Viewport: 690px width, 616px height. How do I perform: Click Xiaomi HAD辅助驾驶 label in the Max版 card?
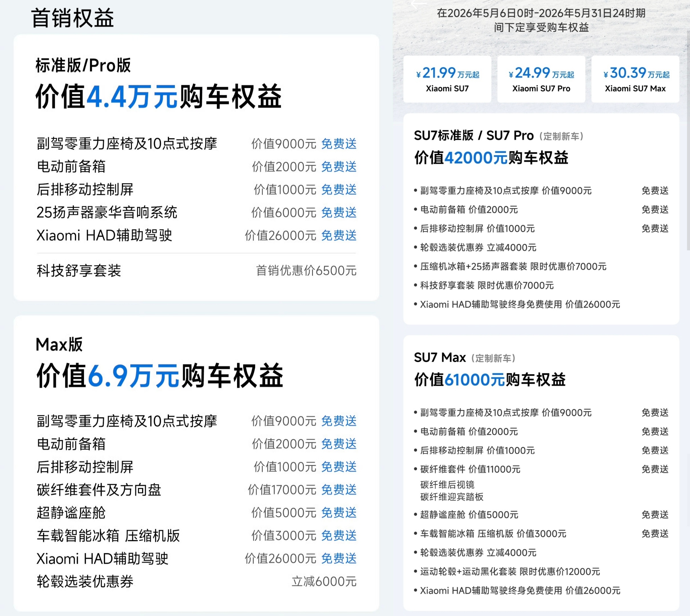point(103,558)
